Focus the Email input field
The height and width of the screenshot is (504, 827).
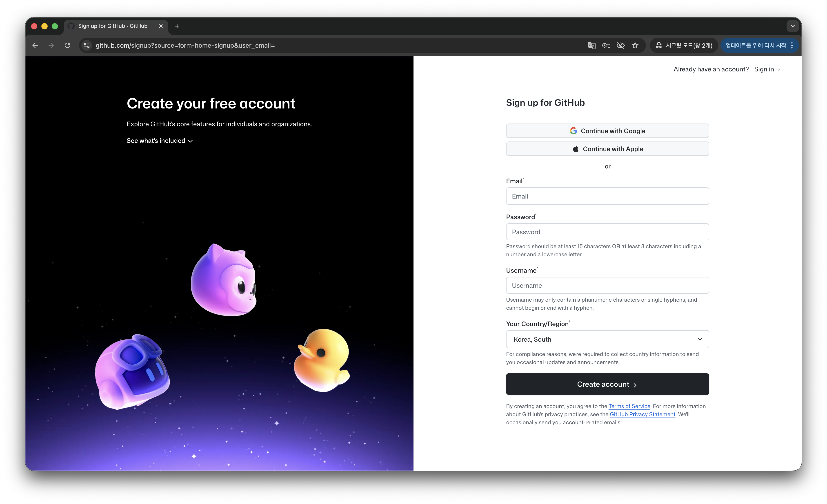(607, 196)
